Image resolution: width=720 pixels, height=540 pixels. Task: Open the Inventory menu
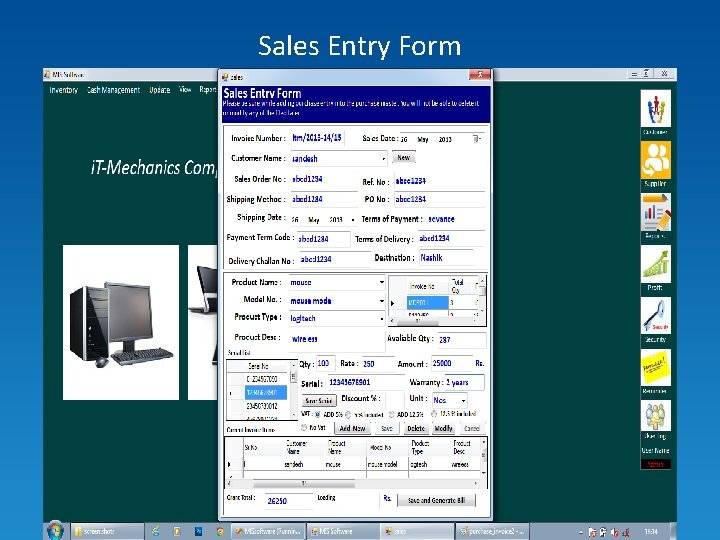point(63,90)
